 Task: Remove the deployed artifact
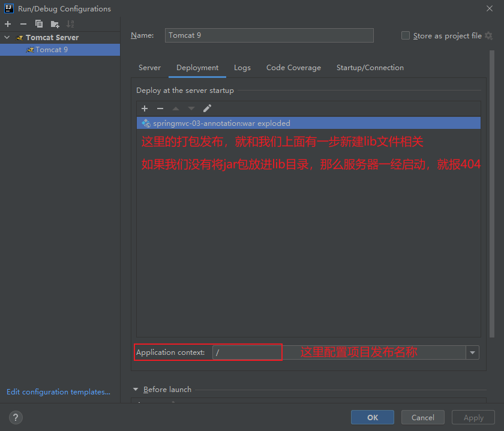[160, 108]
